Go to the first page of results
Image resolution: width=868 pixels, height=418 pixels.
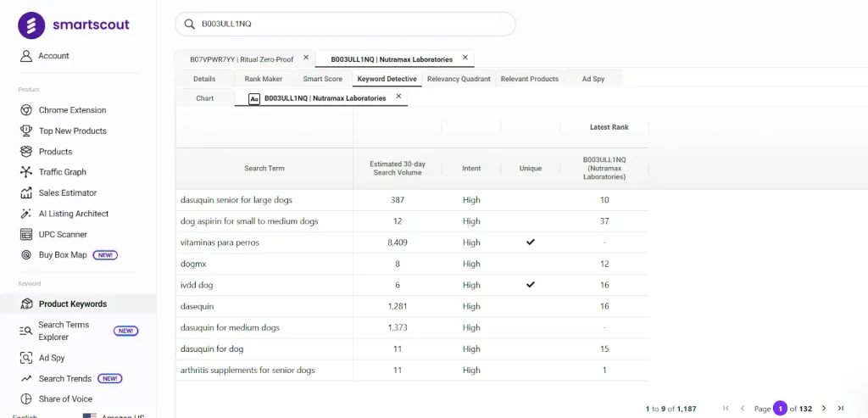[726, 409]
